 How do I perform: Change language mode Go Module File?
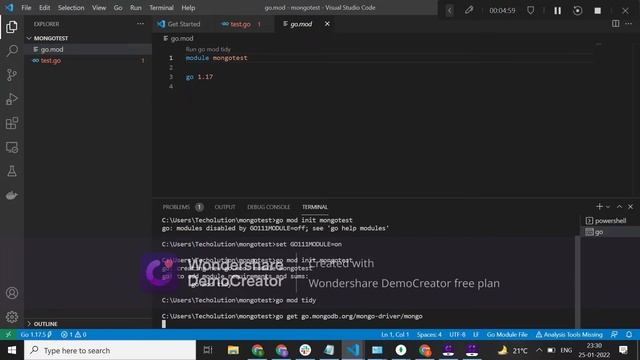click(x=507, y=334)
